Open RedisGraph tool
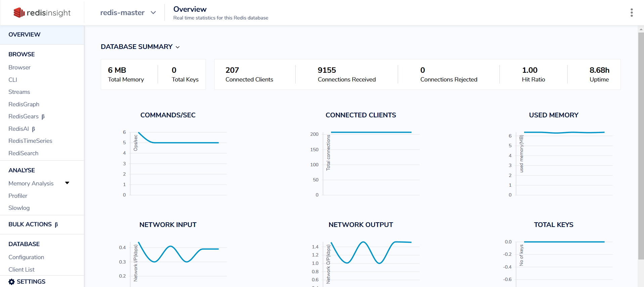This screenshot has width=644, height=287. click(x=24, y=104)
